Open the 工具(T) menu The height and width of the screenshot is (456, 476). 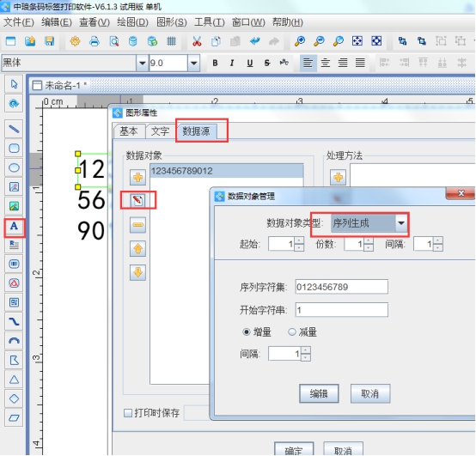click(x=210, y=22)
